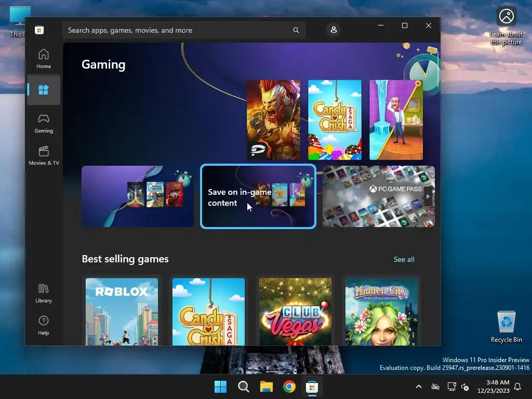Image resolution: width=532 pixels, height=399 pixels.
Task: Open the Homescapes pin-puzzle hero tile
Action: pyautogui.click(x=396, y=120)
